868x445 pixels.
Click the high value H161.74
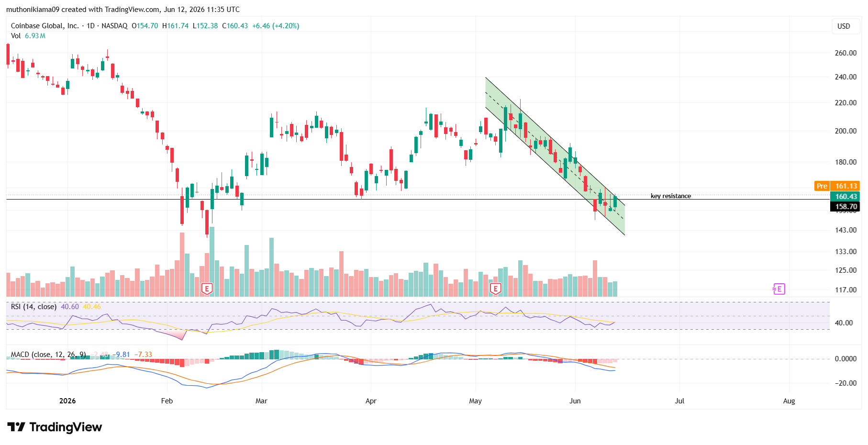click(176, 26)
